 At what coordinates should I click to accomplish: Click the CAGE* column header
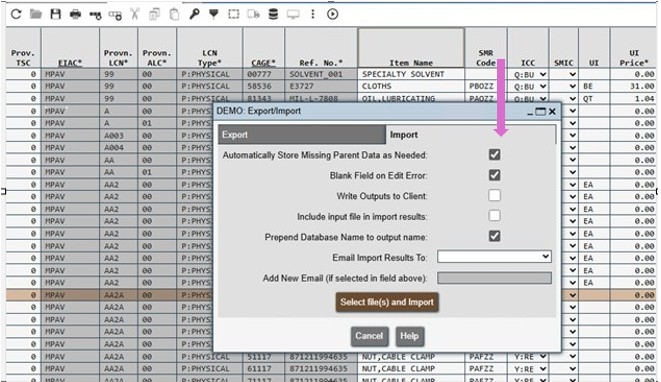click(263, 48)
